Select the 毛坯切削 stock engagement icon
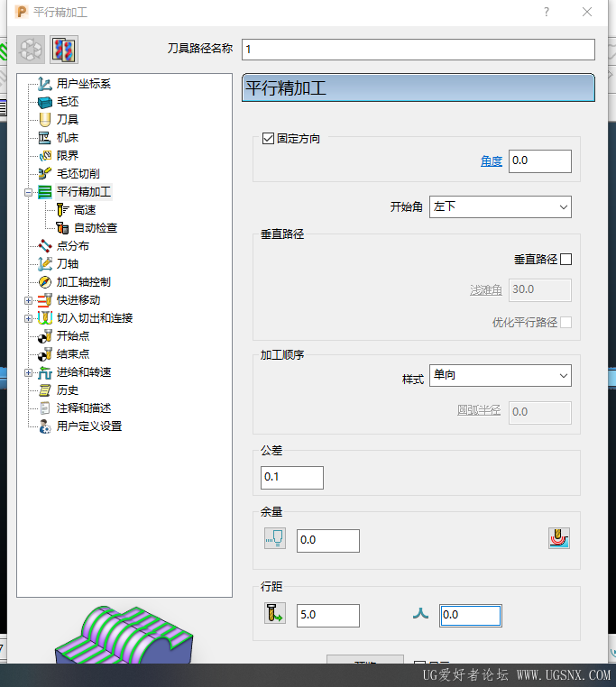 pyautogui.click(x=45, y=173)
